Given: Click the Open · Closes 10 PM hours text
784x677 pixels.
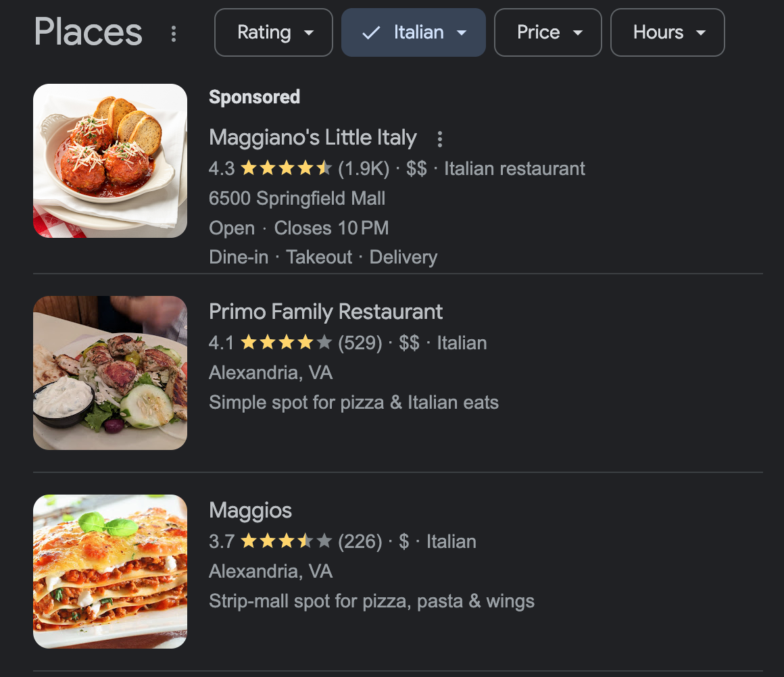Looking at the screenshot, I should coord(298,228).
